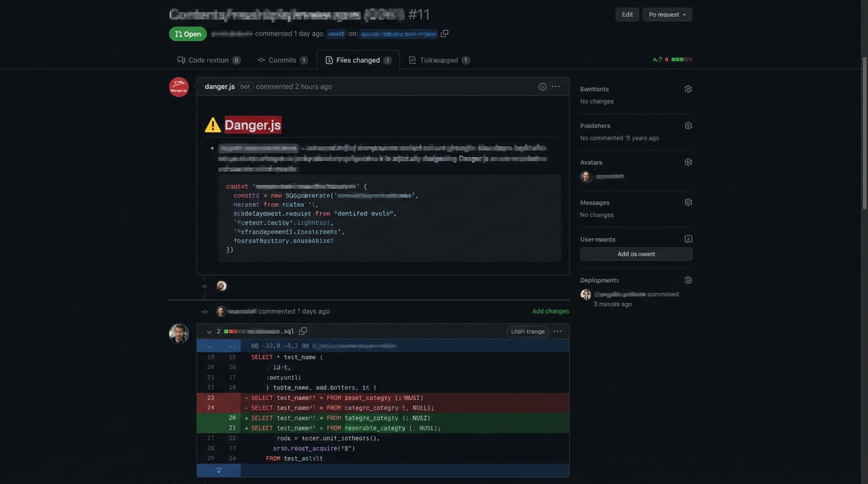Click the pull request number #11
868x484 pixels.
(x=419, y=14)
